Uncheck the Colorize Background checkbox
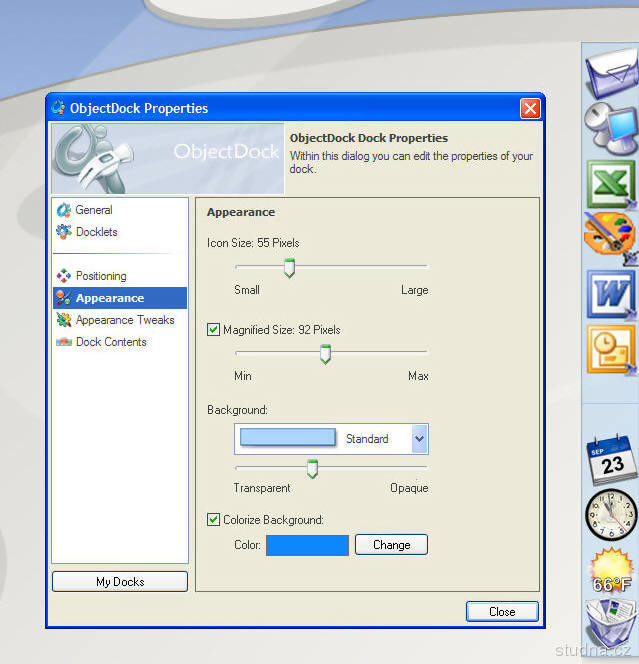This screenshot has height=664, width=639. [213, 519]
